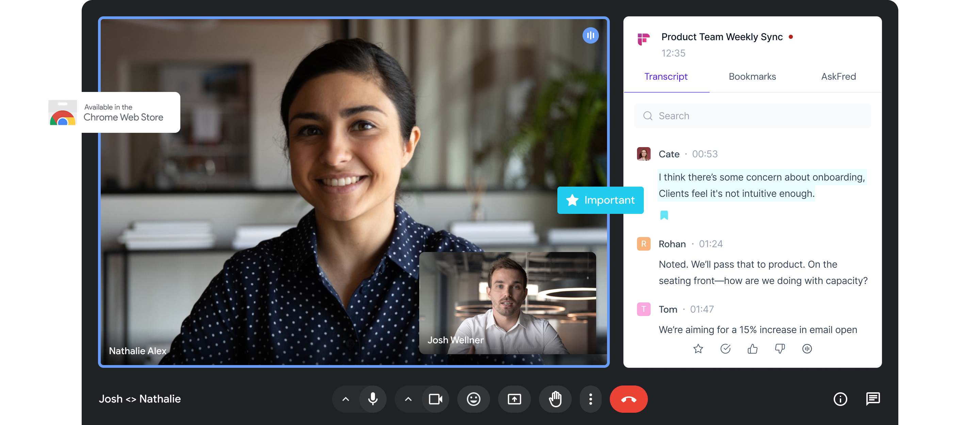The width and height of the screenshot is (980, 425).
Task: Raise your hand in the call
Action: [555, 399]
